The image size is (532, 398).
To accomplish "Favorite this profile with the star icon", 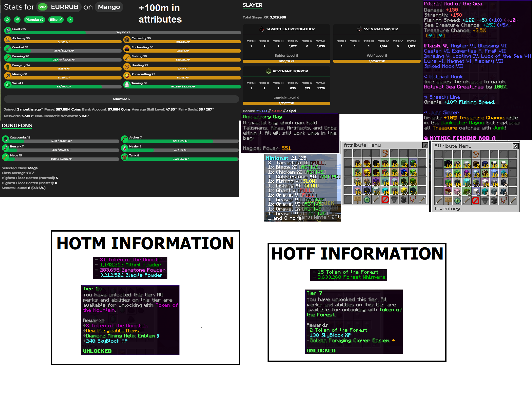I will pyautogui.click(x=7, y=20).
